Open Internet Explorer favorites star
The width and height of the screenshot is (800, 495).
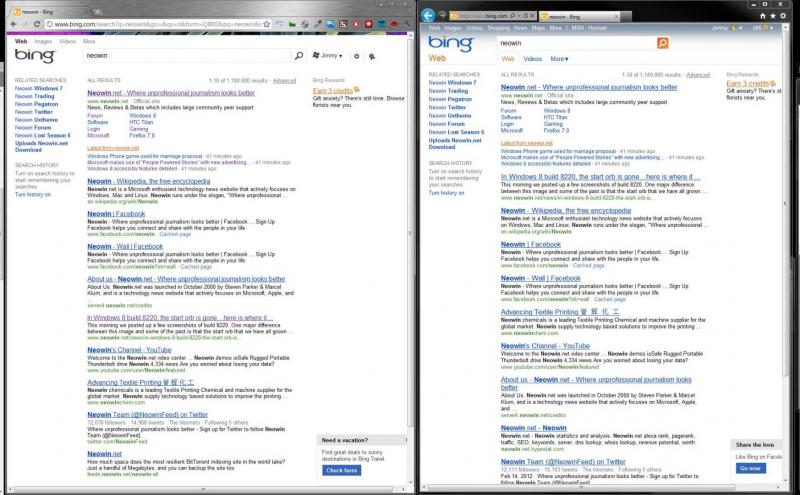point(773,16)
